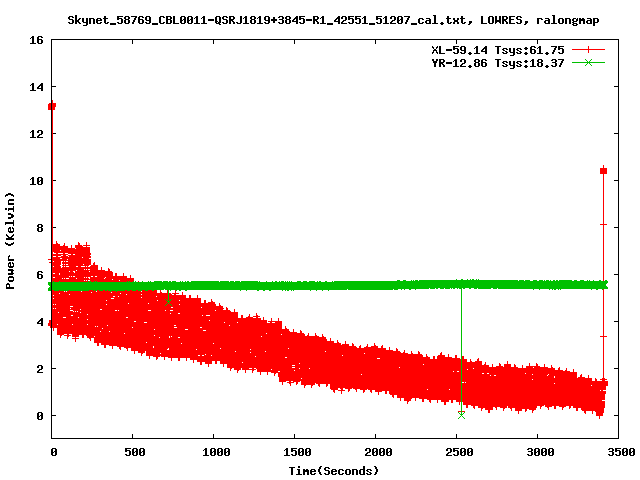Click the x-axis tick label 3500
Viewport: 640px width, 480px height.
click(x=621, y=452)
